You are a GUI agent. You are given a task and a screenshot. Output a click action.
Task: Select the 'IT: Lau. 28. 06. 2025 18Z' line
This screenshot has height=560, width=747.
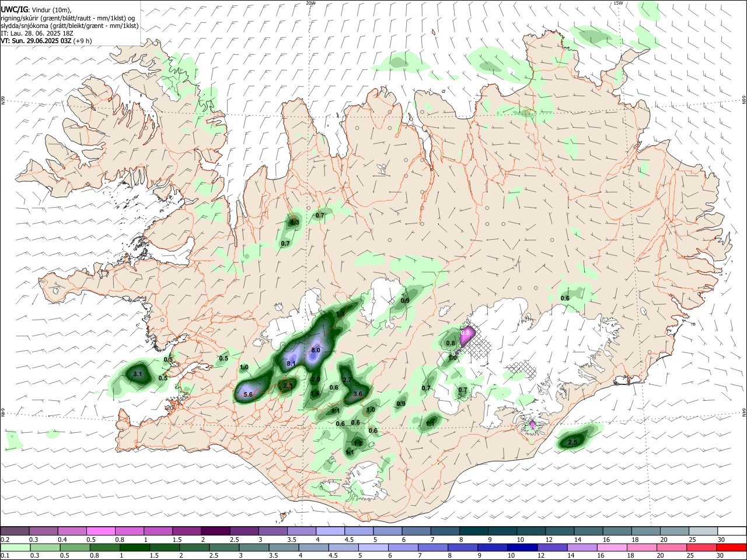(x=38, y=33)
